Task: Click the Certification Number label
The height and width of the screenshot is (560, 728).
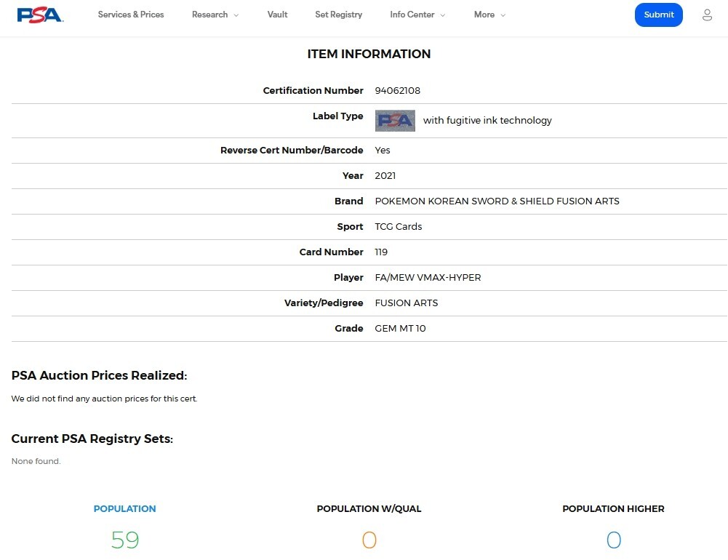Action: [x=313, y=91]
